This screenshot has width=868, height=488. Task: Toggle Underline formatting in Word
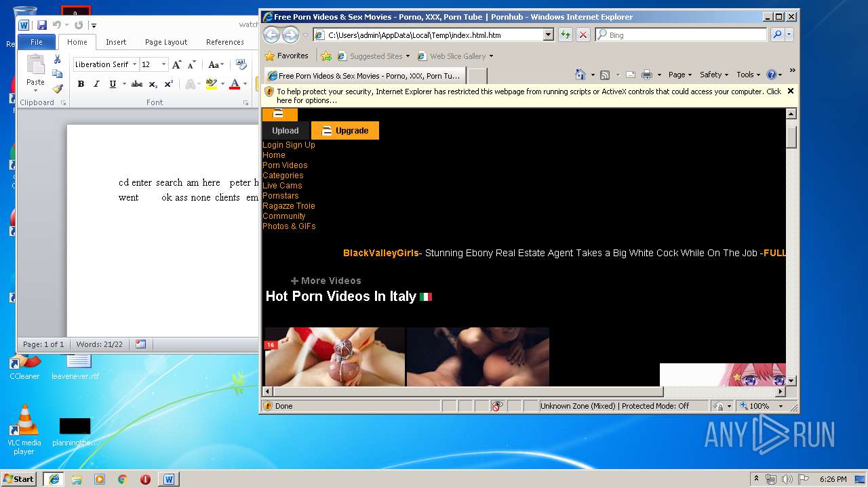coord(112,84)
